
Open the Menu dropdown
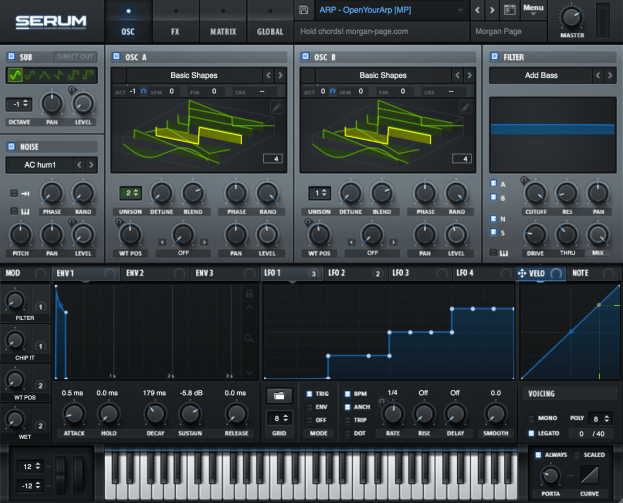point(533,10)
